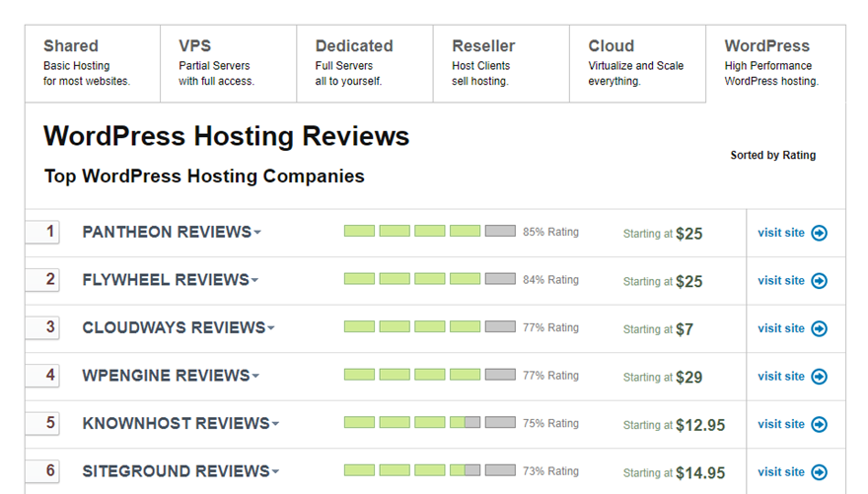Click the arrow icon in SiteGround row
868x494 pixels.
pyautogui.click(x=820, y=472)
